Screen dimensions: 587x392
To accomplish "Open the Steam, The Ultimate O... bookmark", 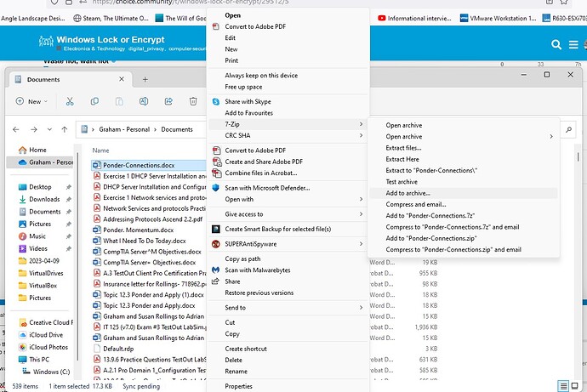I will coord(111,18).
